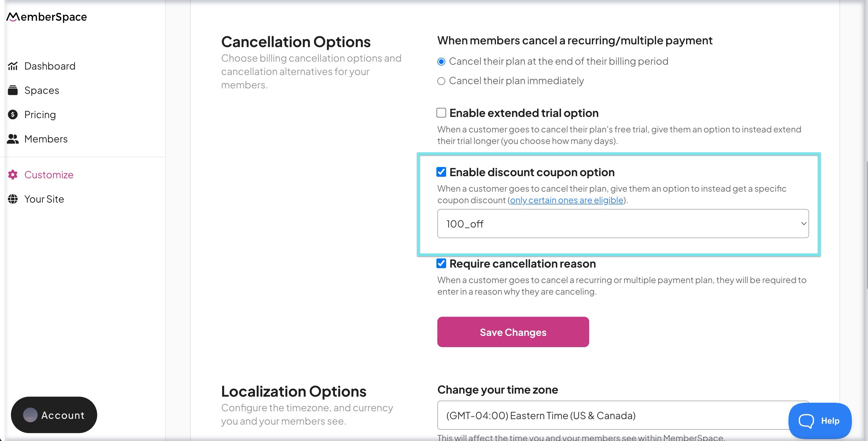Open Spaces via its stack icon
The image size is (868, 441).
(x=13, y=90)
